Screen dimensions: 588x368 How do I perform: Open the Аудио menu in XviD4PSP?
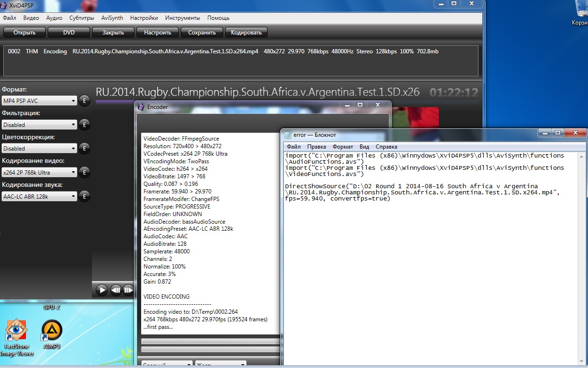coord(54,18)
